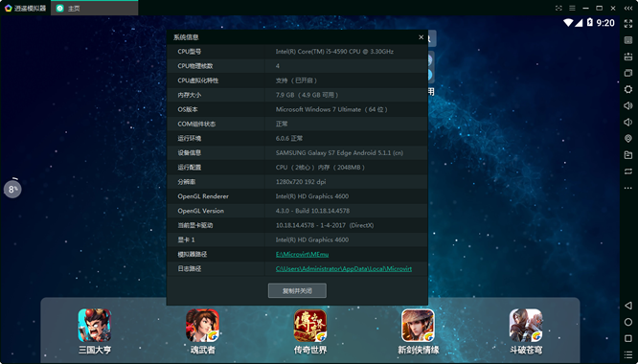Click the Microsoft Windows 7 Ultimate value
This screenshot has height=364, width=638.
pyautogui.click(x=331, y=109)
